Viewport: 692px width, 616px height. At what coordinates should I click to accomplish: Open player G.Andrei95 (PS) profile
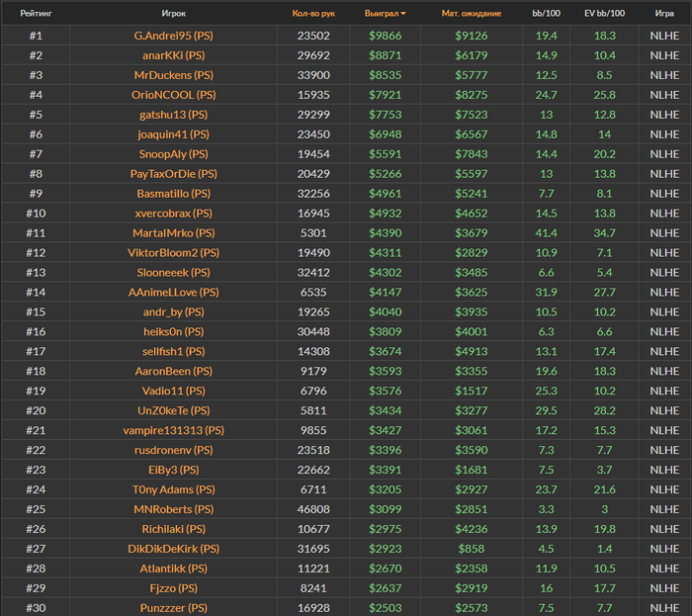[x=173, y=36]
